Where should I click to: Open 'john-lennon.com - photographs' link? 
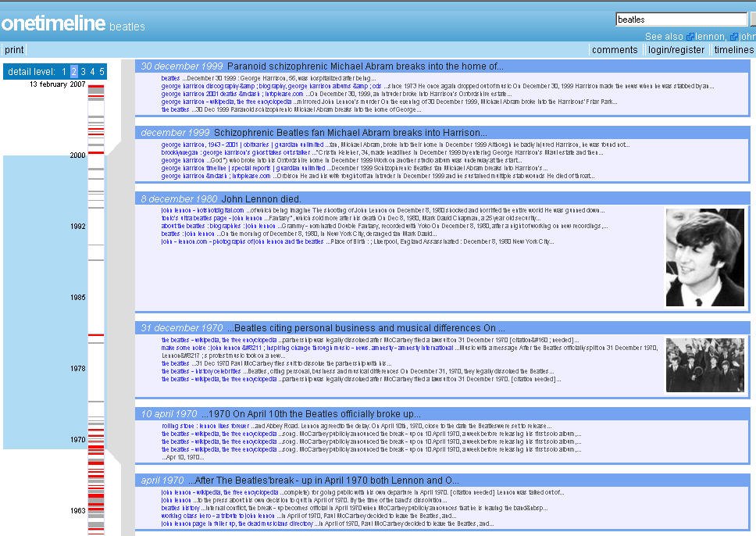[243, 241]
